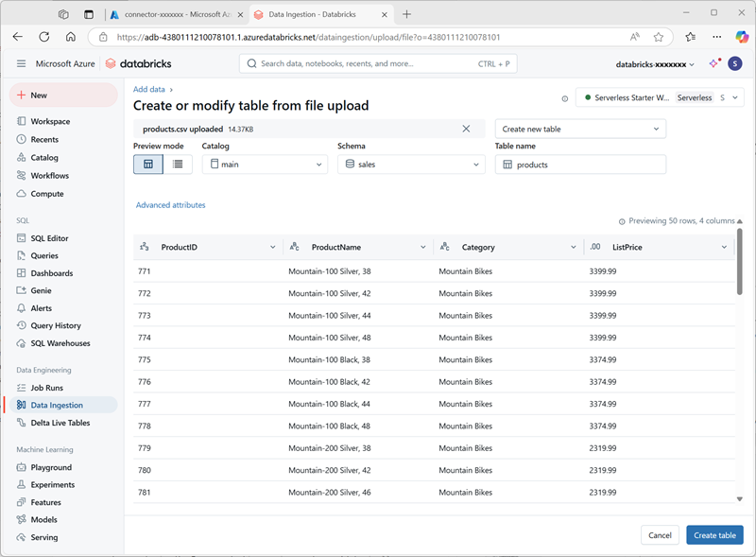Click the search data and notebooks box
756x557 pixels.
(378, 63)
